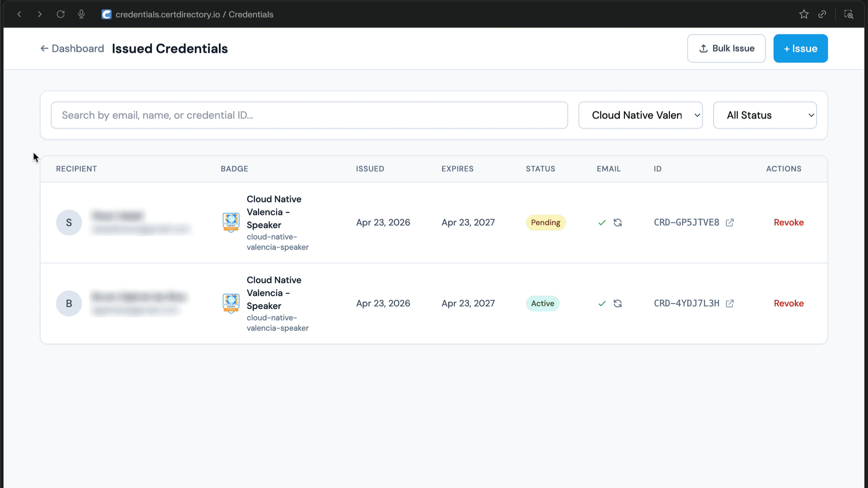The height and width of the screenshot is (488, 868).
Task: Resend email for credential CRD-GP5JTVE8
Action: click(x=618, y=223)
